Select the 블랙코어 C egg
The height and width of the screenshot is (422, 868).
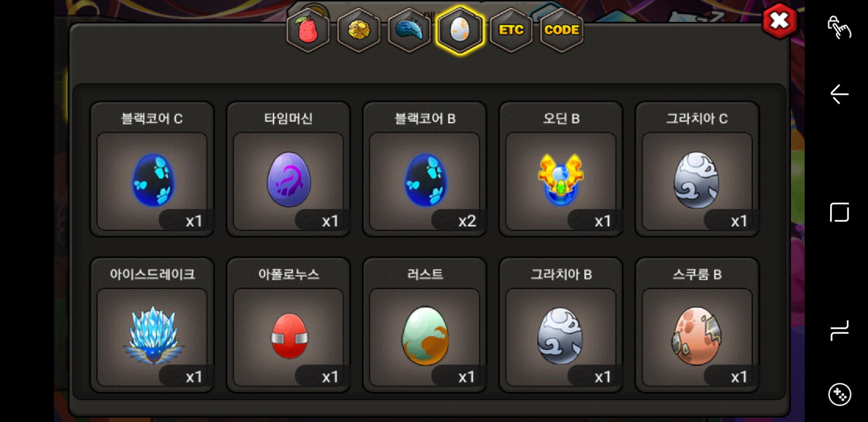(x=152, y=169)
